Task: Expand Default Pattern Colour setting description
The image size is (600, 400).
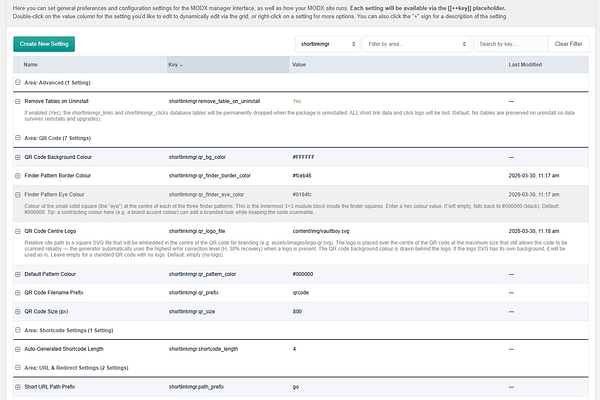Action: coord(18,274)
